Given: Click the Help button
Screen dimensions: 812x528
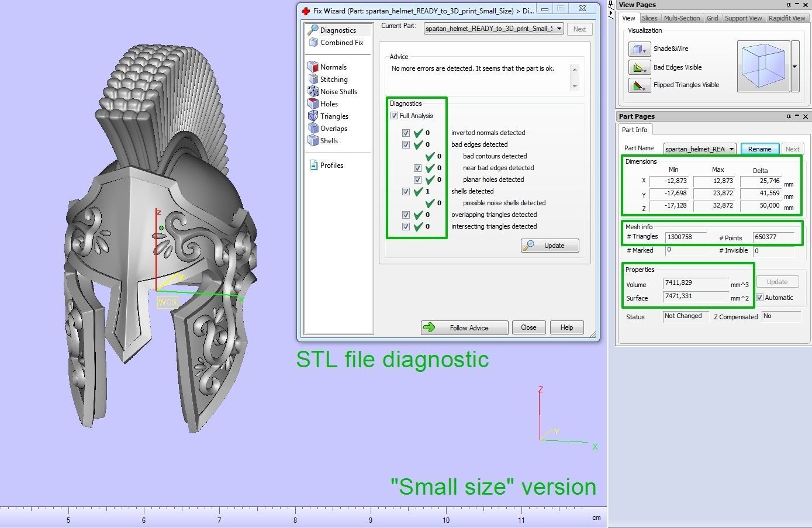Looking at the screenshot, I should click(x=566, y=327).
